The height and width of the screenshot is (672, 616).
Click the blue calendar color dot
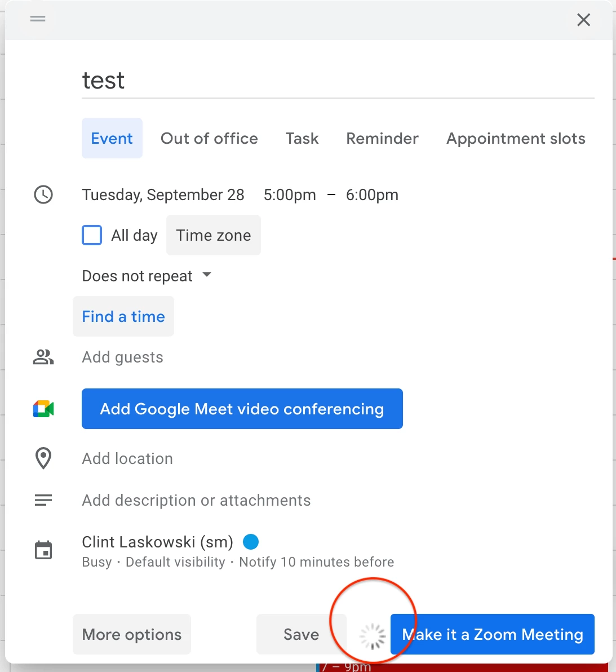[251, 541]
